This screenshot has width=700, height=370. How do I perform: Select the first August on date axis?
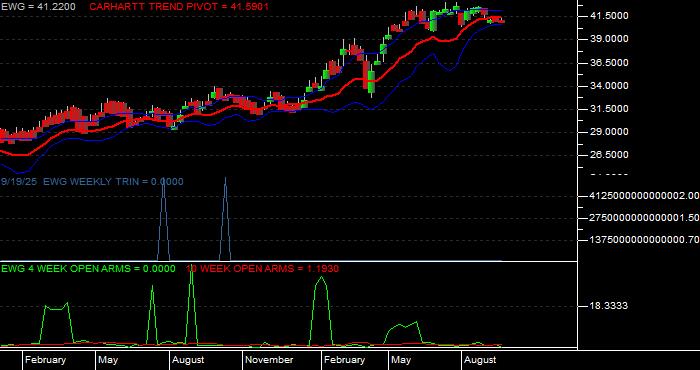point(188,360)
